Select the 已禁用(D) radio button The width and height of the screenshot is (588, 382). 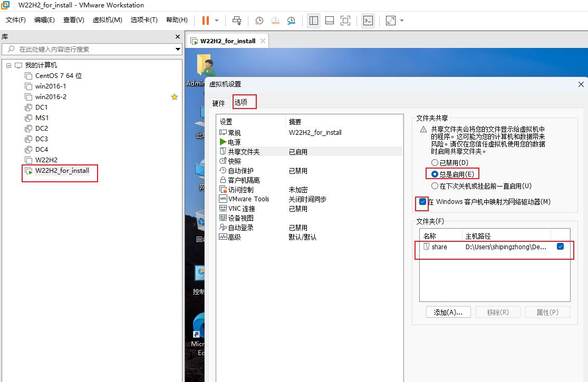[x=435, y=163]
